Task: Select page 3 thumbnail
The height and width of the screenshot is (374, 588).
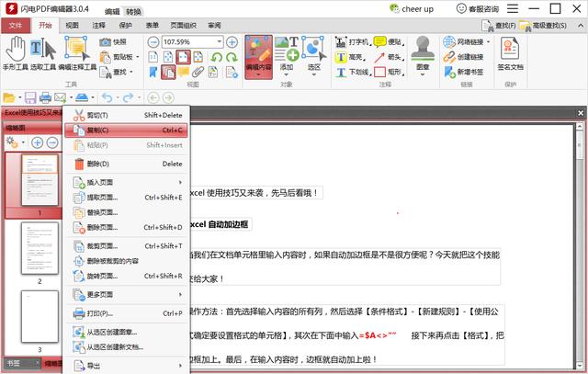Action: click(x=40, y=316)
